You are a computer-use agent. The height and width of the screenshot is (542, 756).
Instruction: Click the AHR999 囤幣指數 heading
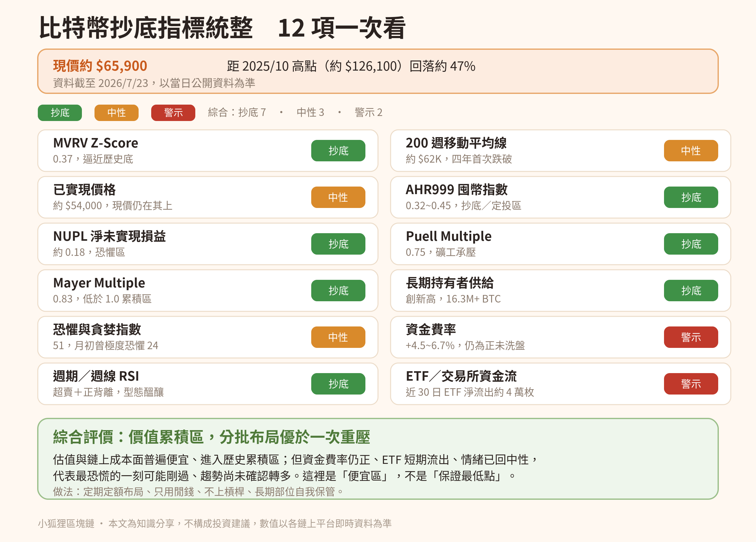[x=456, y=190]
